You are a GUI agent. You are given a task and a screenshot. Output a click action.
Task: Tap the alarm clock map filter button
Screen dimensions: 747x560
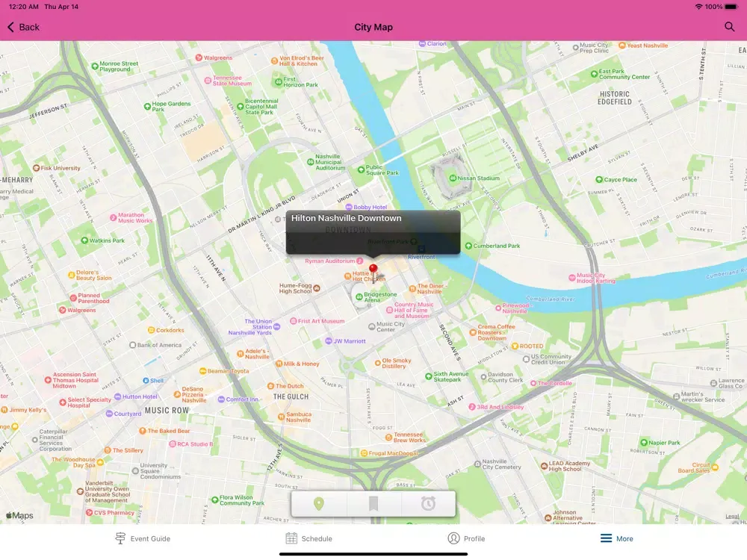pyautogui.click(x=428, y=503)
